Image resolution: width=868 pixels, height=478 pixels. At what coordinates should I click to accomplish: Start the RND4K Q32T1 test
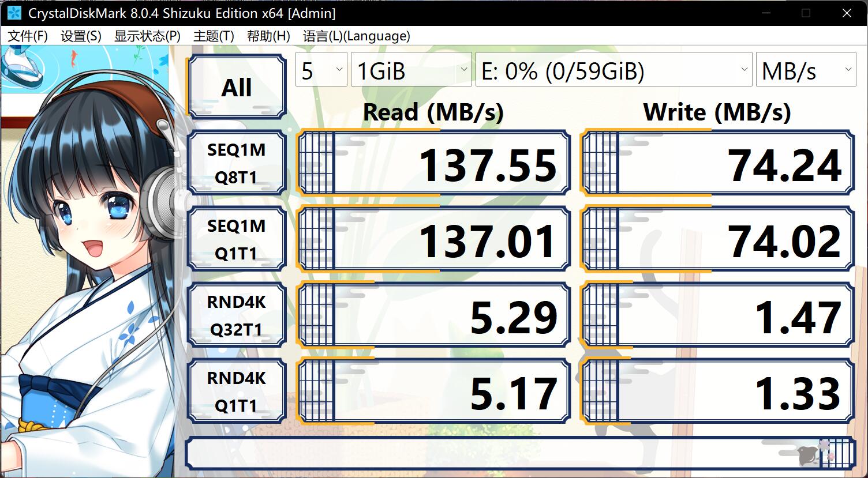(237, 315)
